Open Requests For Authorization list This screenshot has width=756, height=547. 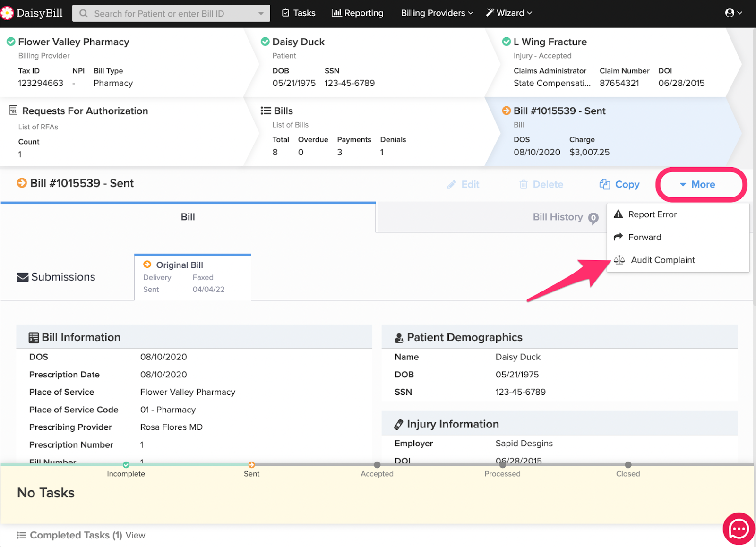[x=85, y=111]
